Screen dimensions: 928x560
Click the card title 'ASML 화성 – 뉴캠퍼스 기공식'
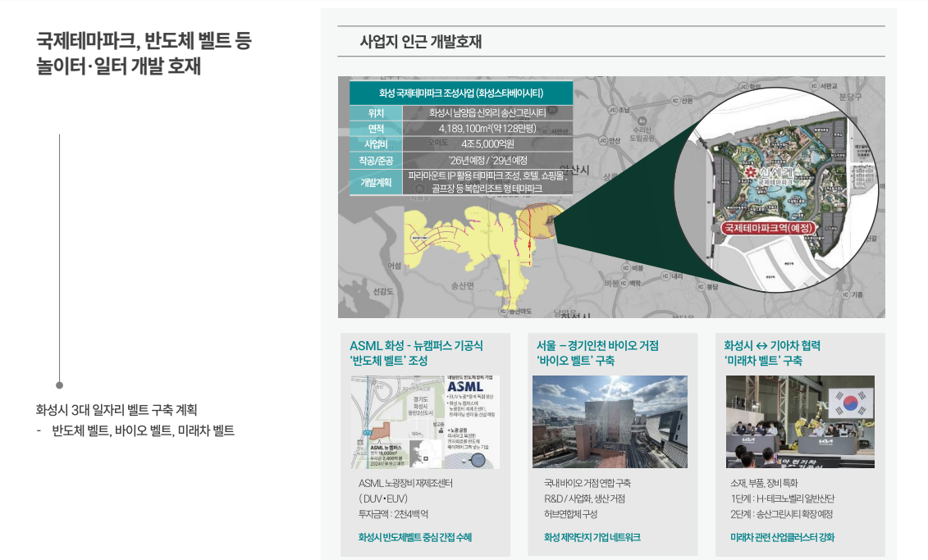point(416,346)
